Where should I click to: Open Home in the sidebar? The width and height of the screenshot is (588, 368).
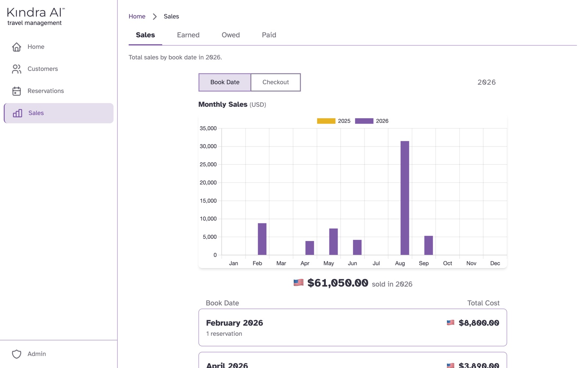pos(59,47)
